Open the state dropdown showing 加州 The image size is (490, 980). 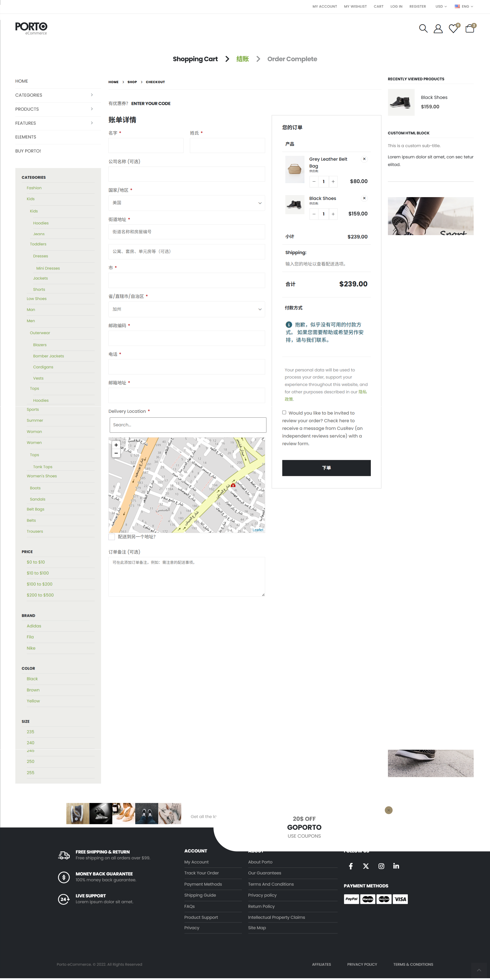187,309
